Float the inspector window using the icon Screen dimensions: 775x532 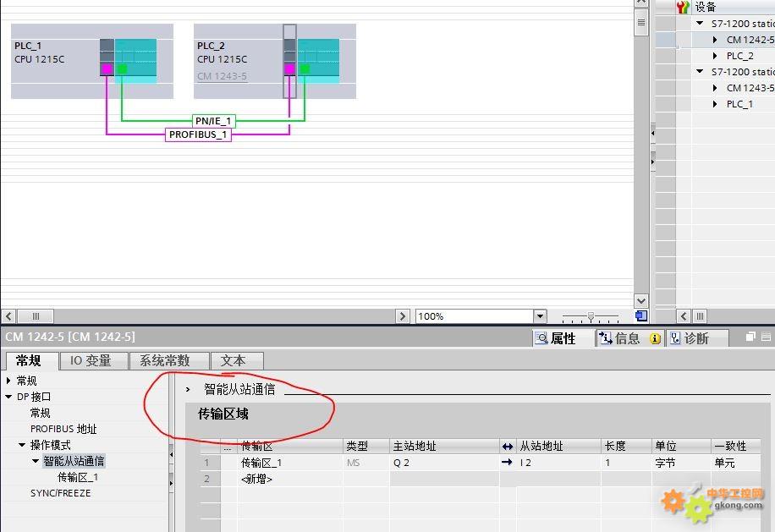tap(750, 337)
